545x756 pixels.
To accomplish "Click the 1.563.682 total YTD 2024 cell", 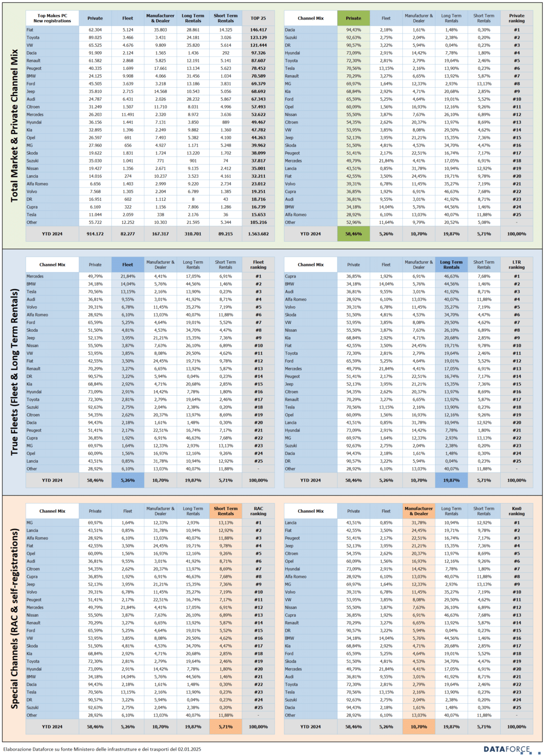I will [258, 234].
